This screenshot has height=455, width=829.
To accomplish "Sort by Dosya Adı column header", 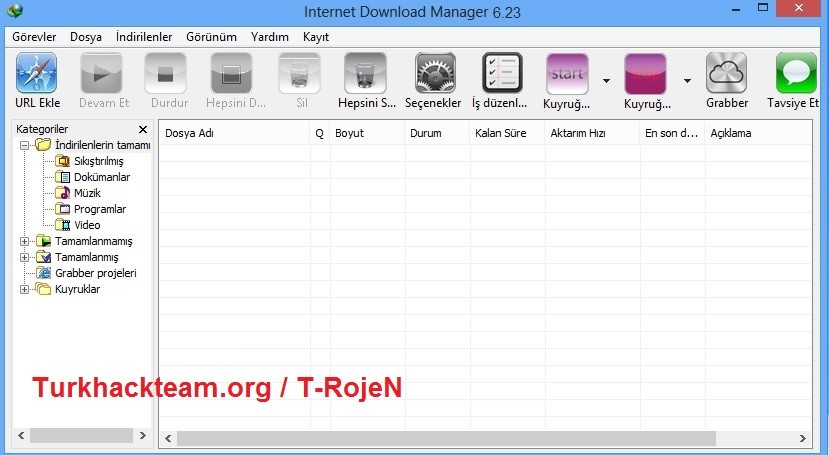I will pos(234,133).
